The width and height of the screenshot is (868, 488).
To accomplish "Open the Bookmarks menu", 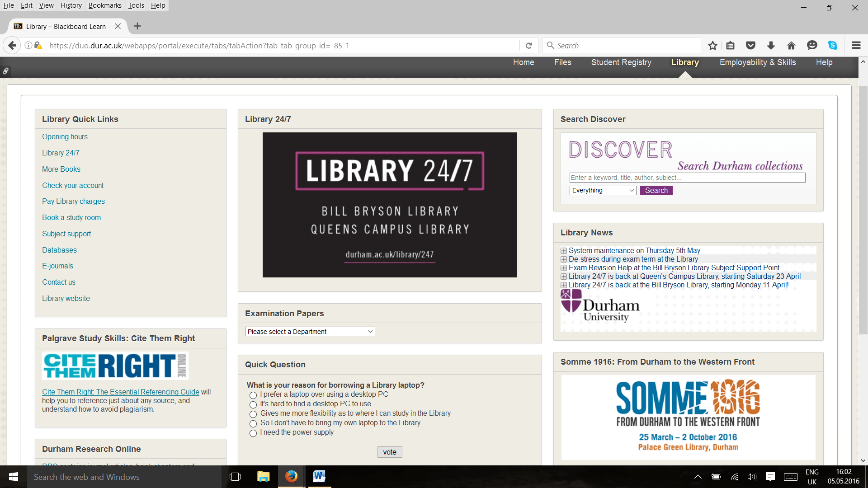I will click(105, 5).
